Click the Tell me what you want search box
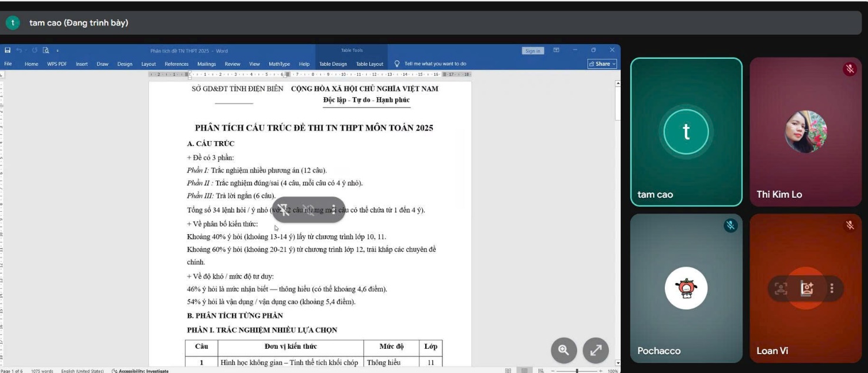 pyautogui.click(x=435, y=64)
